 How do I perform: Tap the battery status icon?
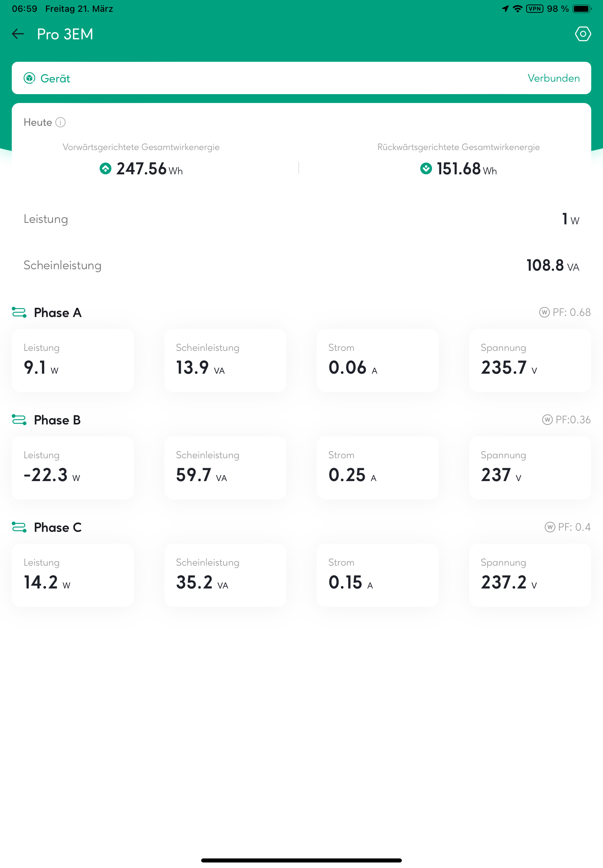coord(582,9)
